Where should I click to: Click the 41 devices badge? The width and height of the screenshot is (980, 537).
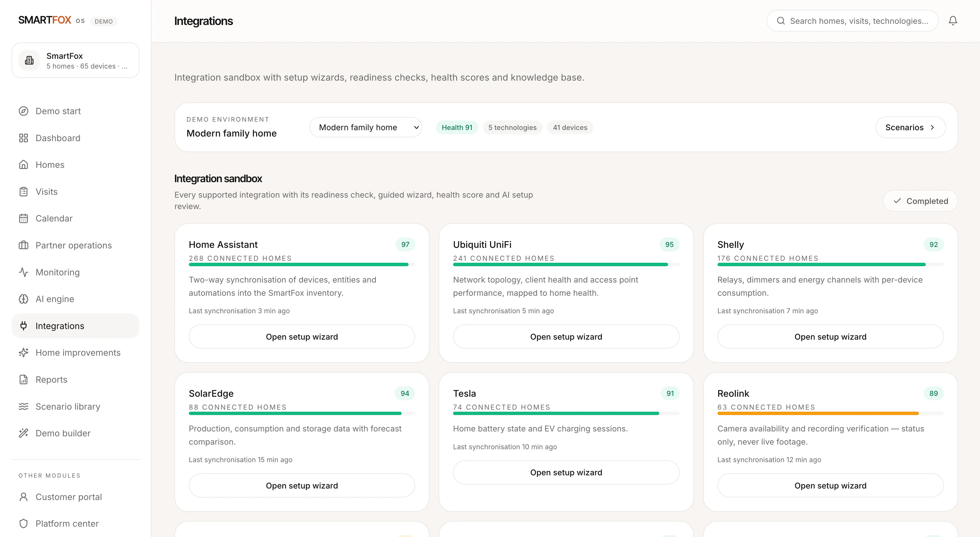point(570,127)
